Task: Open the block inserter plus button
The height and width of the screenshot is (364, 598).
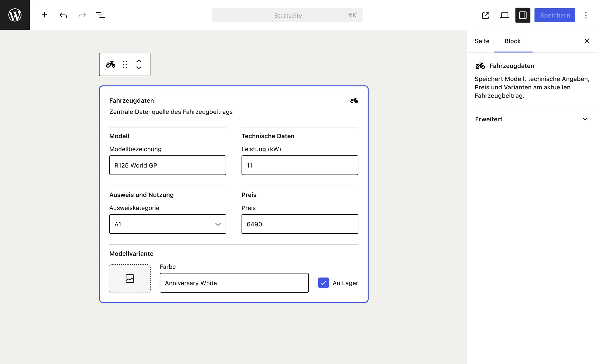Action: 45,15
